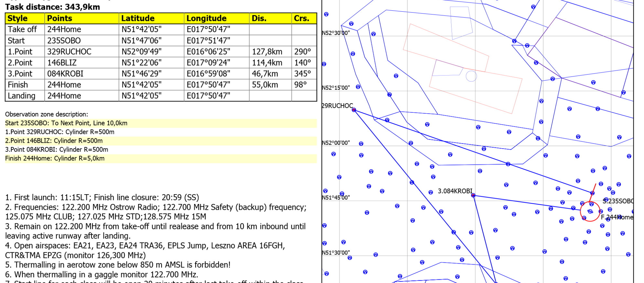Click the 084KROBI turnpoint marker on map

click(473, 195)
